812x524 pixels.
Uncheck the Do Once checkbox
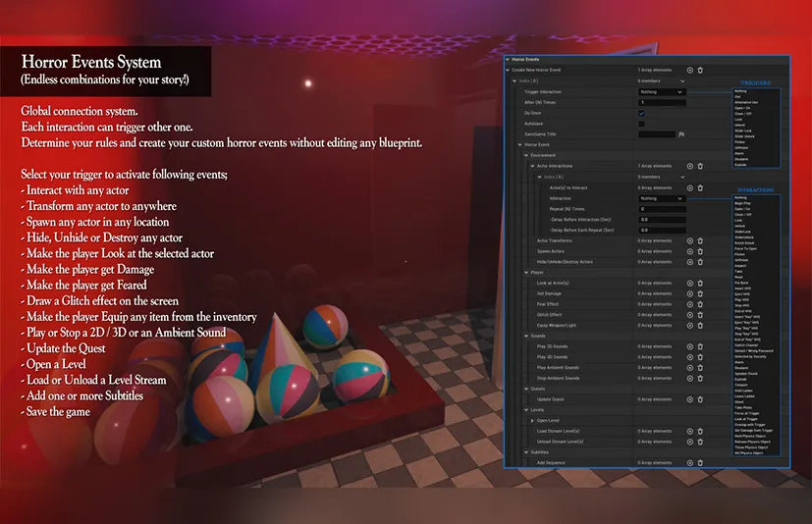(x=641, y=113)
